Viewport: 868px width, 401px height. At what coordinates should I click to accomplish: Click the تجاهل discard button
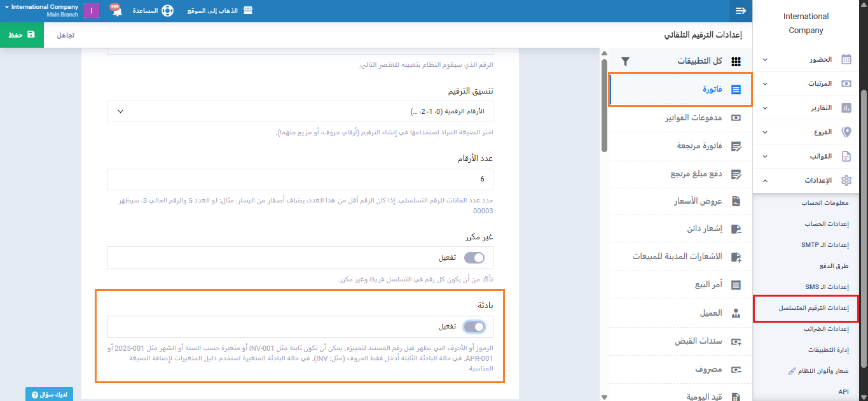pyautogui.click(x=65, y=35)
